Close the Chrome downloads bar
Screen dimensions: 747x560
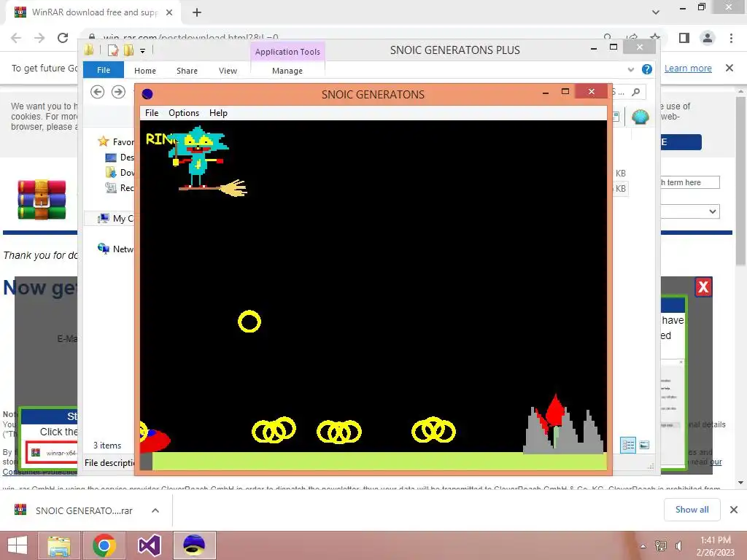(x=734, y=510)
